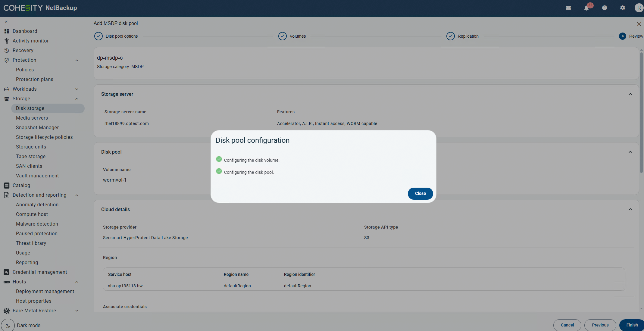
Task: Toggle Dark mode moon icon
Action: [8, 325]
